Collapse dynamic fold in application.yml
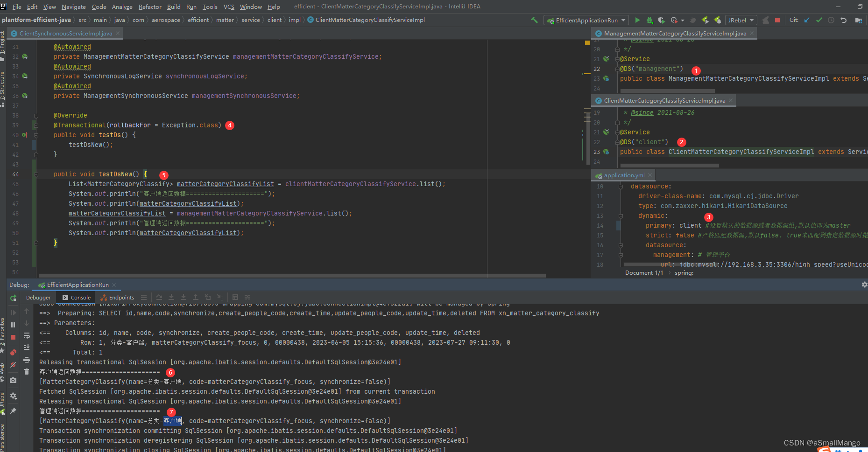The image size is (868, 452). point(621,216)
